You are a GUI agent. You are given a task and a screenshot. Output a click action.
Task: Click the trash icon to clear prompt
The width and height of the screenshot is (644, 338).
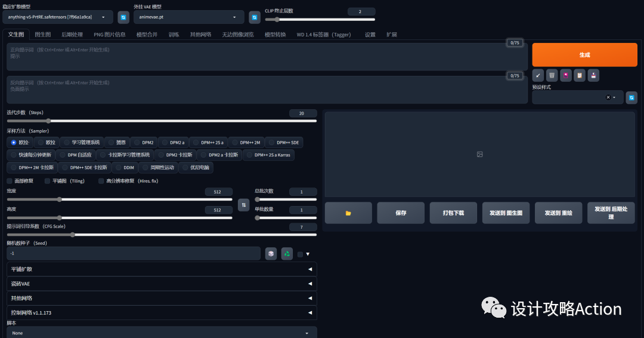552,75
